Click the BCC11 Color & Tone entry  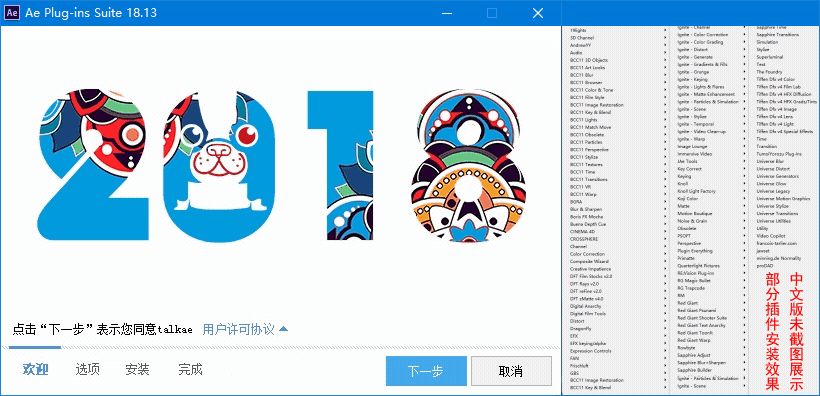pos(591,90)
